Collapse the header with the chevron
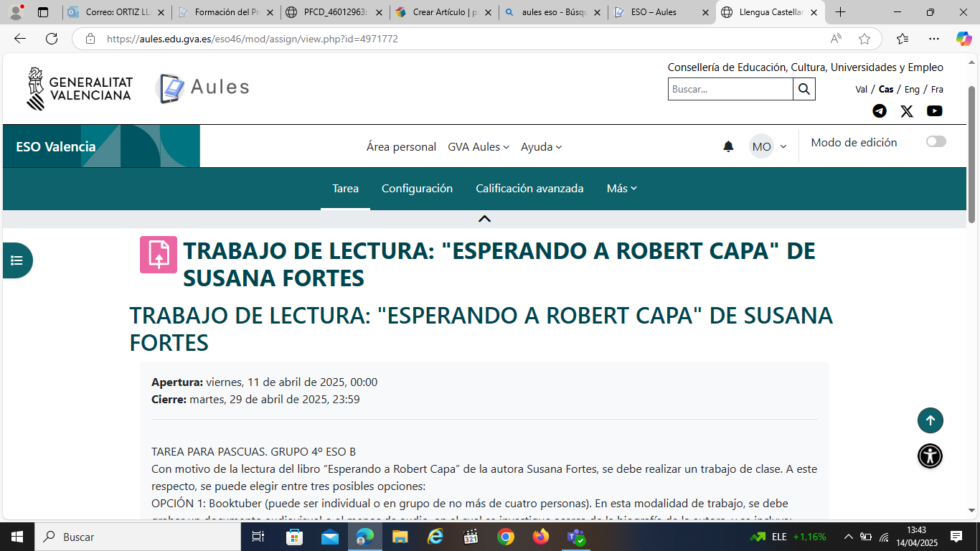Image resolution: width=980 pixels, height=551 pixels. (484, 218)
